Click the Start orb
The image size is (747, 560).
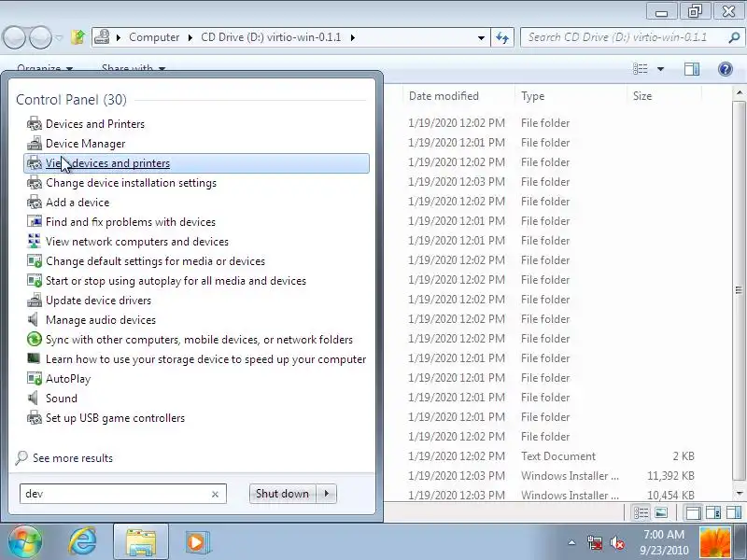25,542
